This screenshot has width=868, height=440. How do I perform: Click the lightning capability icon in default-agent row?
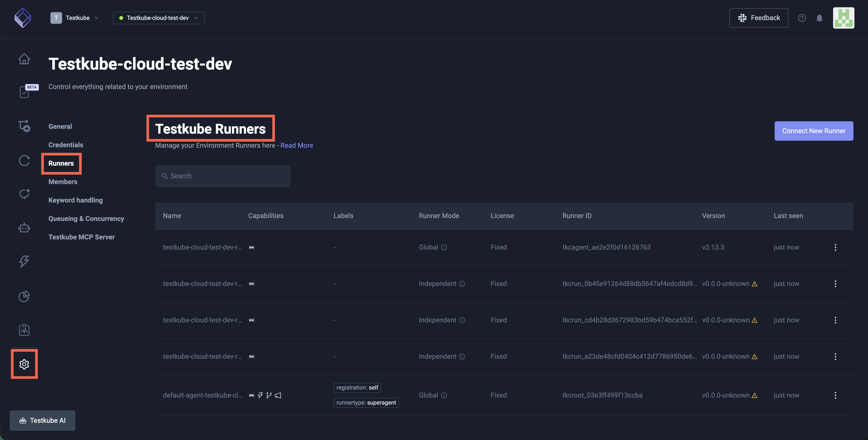(260, 396)
